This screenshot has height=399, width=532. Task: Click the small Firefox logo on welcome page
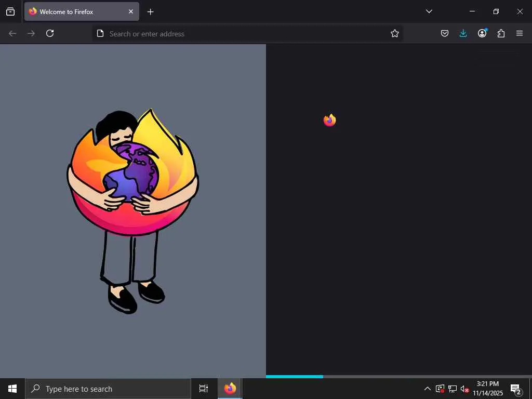[329, 120]
